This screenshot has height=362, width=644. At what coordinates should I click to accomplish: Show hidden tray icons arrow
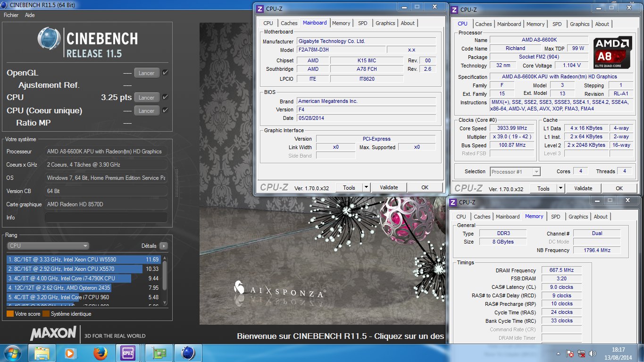(x=559, y=354)
